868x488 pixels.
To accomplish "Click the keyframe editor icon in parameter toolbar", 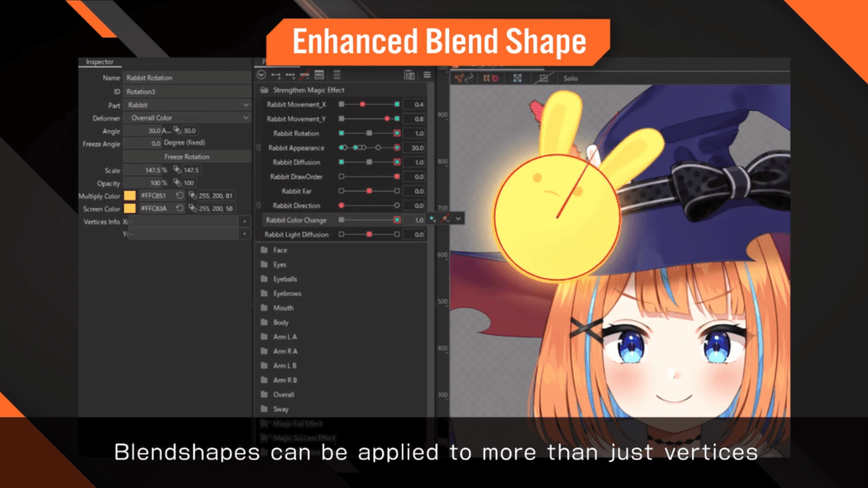I will (x=319, y=75).
